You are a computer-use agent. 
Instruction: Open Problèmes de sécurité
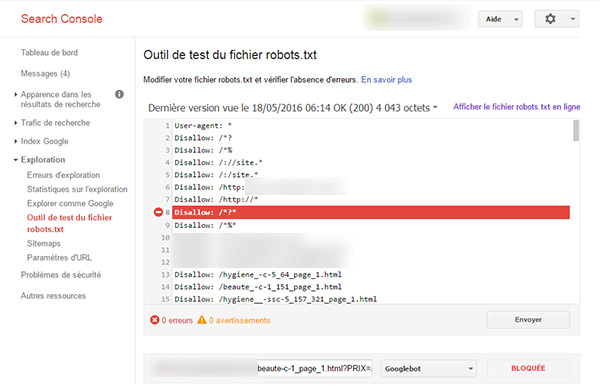[x=61, y=275]
